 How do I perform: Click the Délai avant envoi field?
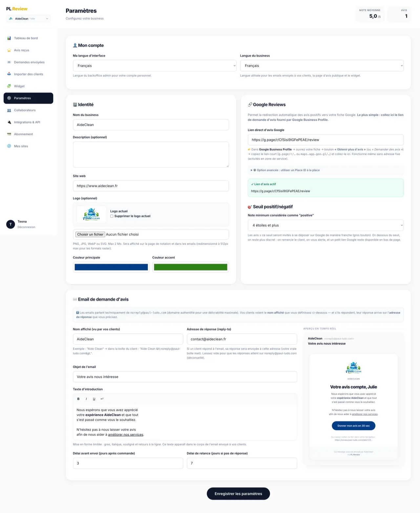(x=128, y=463)
